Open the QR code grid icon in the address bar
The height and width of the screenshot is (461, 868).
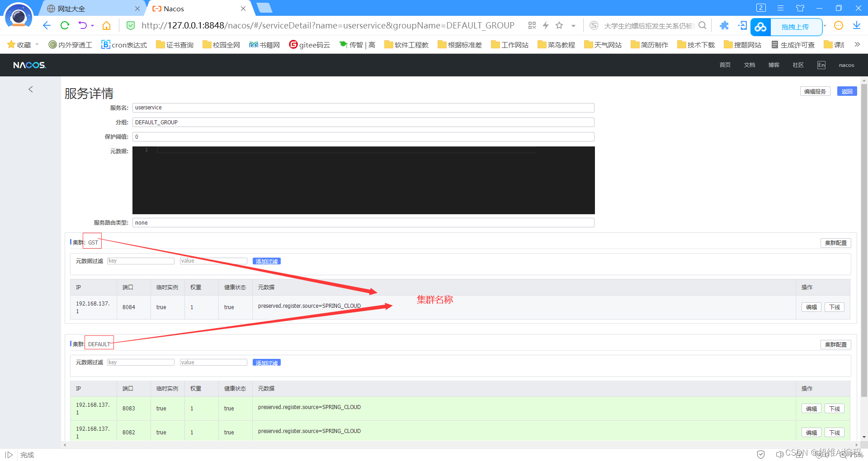(x=532, y=25)
